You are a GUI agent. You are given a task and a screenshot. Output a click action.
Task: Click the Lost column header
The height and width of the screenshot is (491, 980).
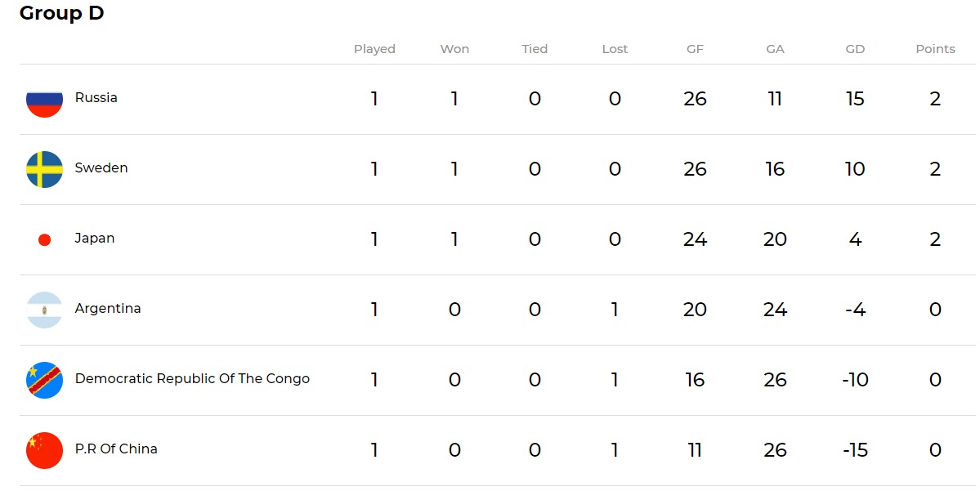coord(615,49)
